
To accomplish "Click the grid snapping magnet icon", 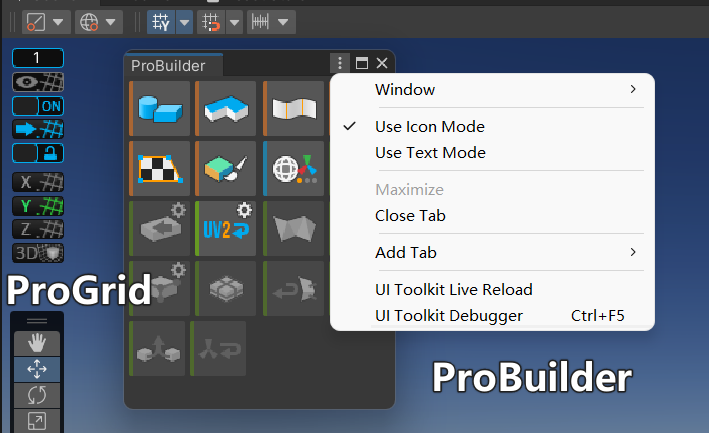I will (211, 22).
